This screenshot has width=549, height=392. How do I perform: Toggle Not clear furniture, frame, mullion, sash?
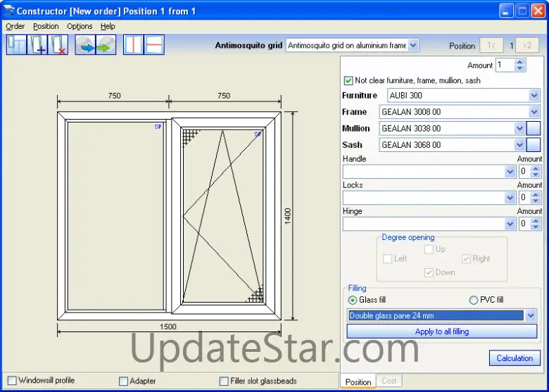click(x=348, y=80)
